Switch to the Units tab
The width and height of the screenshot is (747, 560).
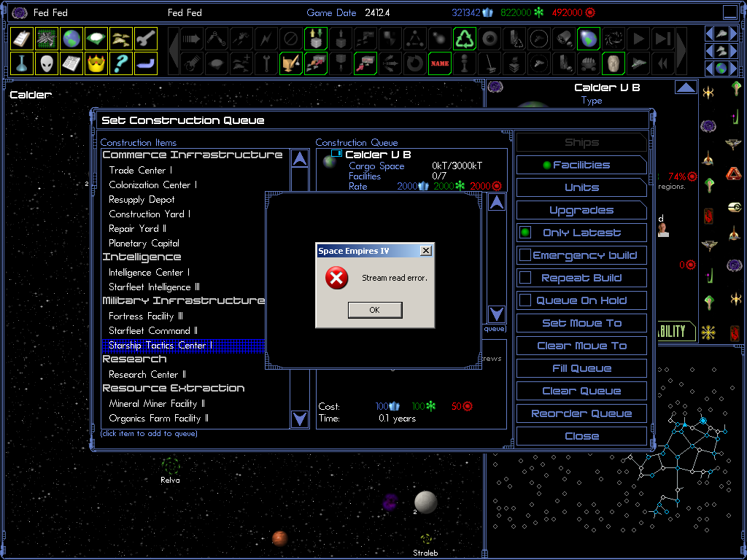click(581, 188)
